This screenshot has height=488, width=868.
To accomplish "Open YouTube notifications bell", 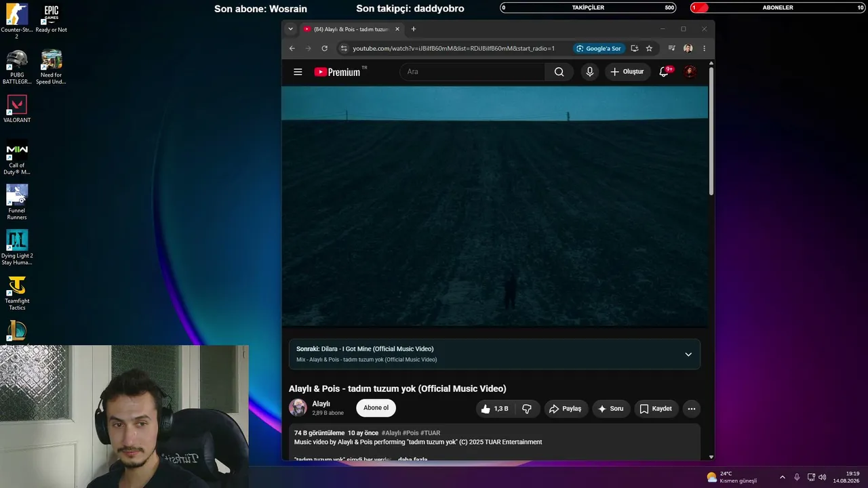I will 665,72.
